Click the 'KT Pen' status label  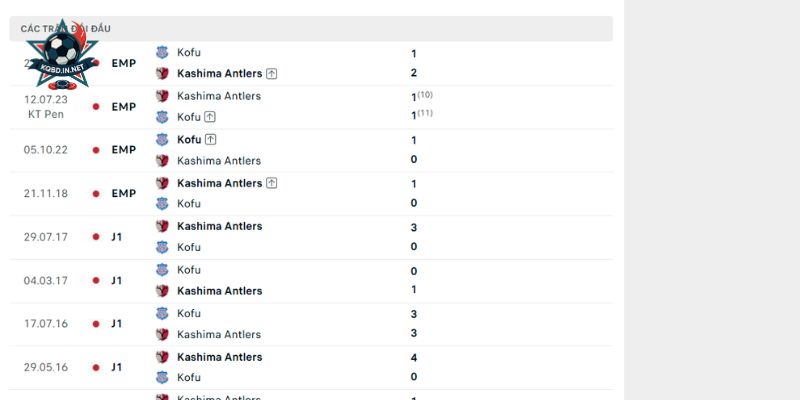coord(46,114)
